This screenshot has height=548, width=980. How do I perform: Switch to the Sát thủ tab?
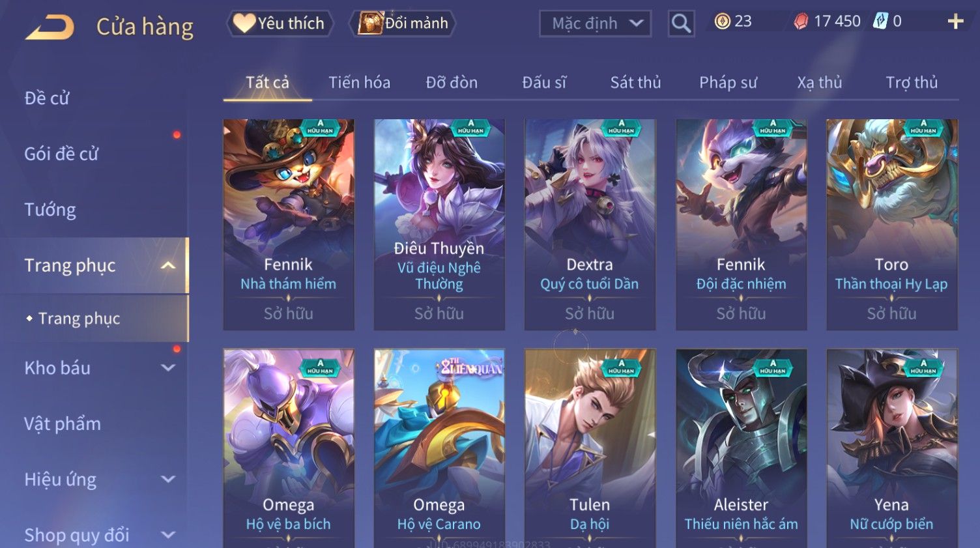tap(635, 83)
